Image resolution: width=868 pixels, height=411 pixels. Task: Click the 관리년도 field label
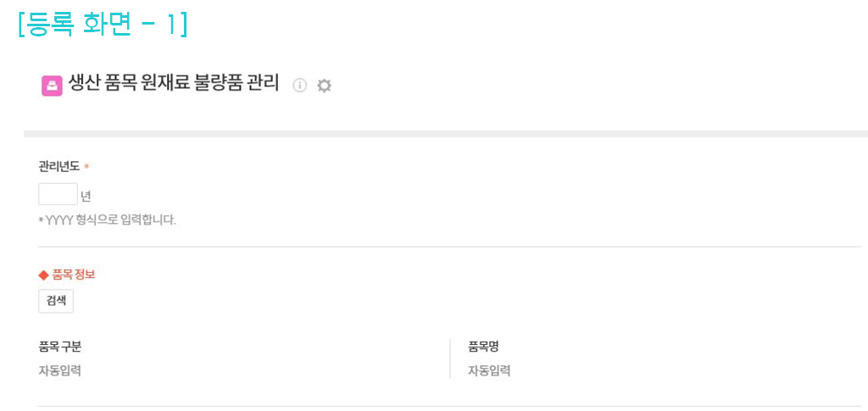(x=58, y=167)
